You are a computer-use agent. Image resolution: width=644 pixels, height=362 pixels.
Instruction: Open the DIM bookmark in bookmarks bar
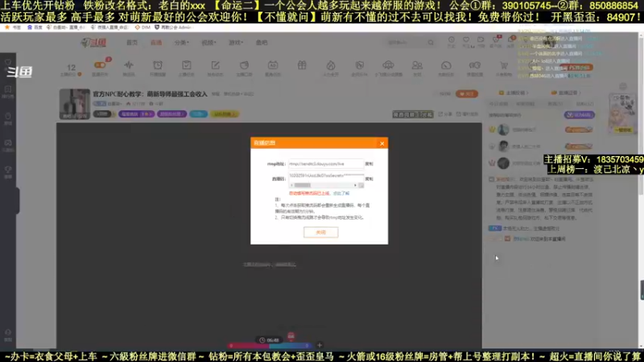pyautogui.click(x=142, y=27)
